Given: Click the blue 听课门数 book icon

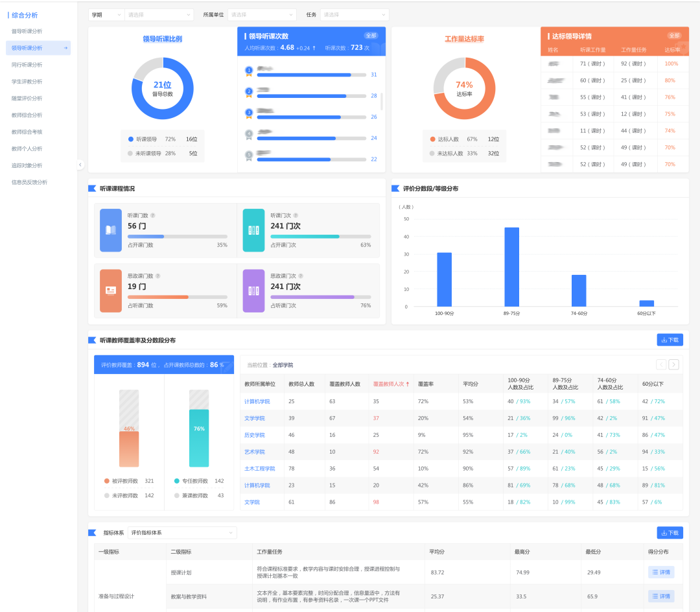Looking at the screenshot, I should pyautogui.click(x=111, y=230).
